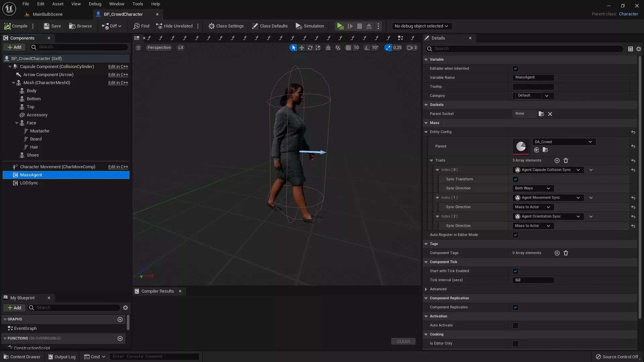Select the translate gizmo tool in viewport
The width and height of the screenshot is (644, 362).
302,48
